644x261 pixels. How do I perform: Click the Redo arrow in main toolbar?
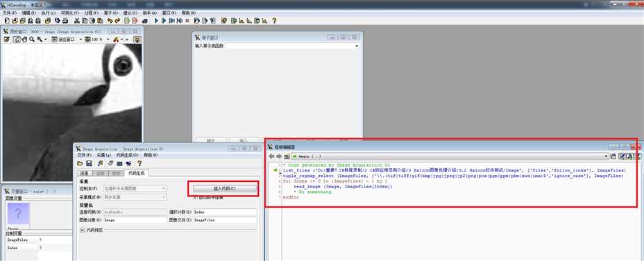point(117,21)
